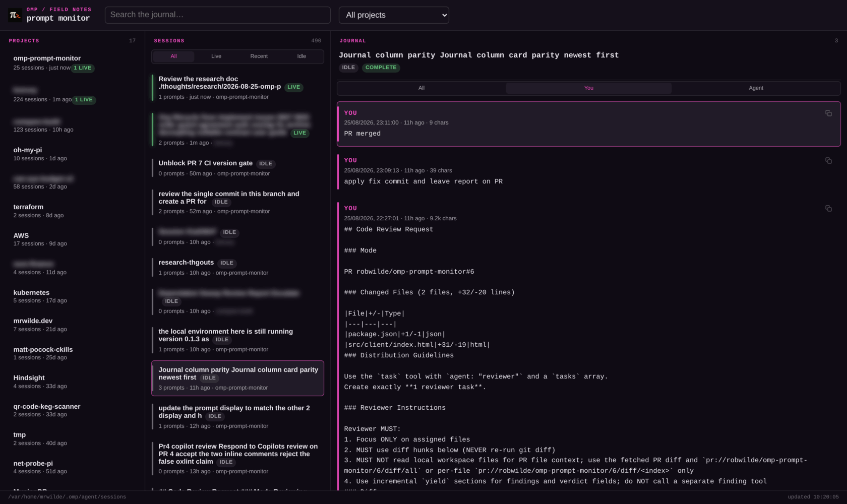Open the project with 224 sessions
This screenshot has height=504, width=847.
pos(73,95)
